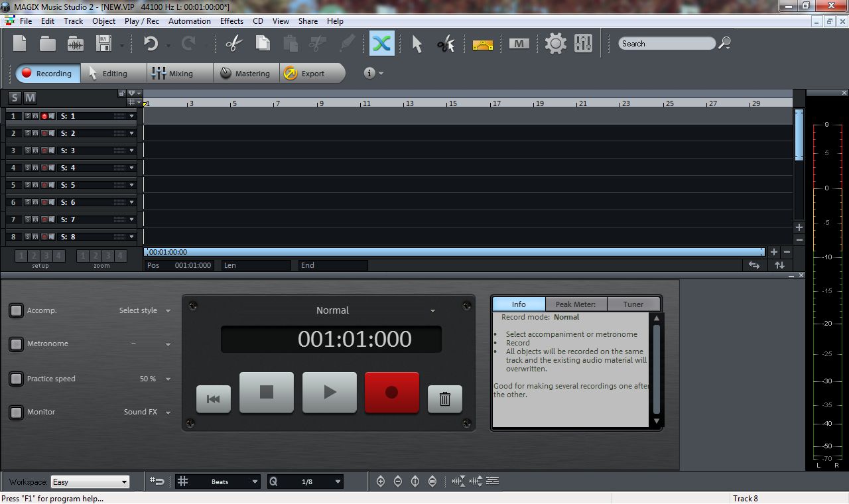The image size is (849, 504).
Task: Click the loop return icon next to Workspace
Action: 157,481
